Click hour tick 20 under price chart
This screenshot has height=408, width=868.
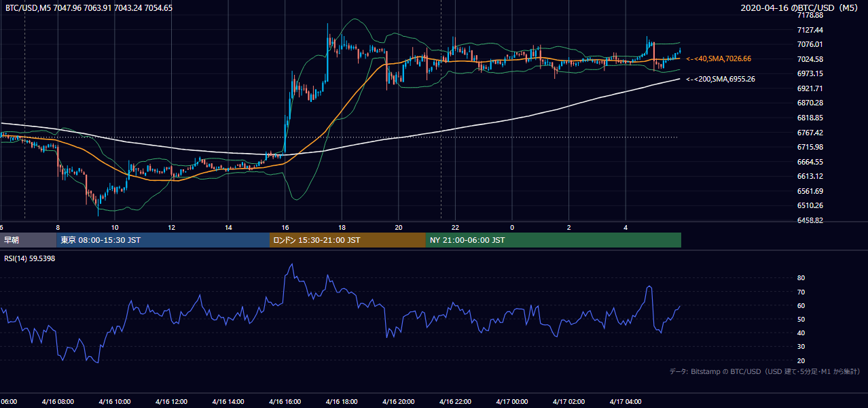(399, 227)
